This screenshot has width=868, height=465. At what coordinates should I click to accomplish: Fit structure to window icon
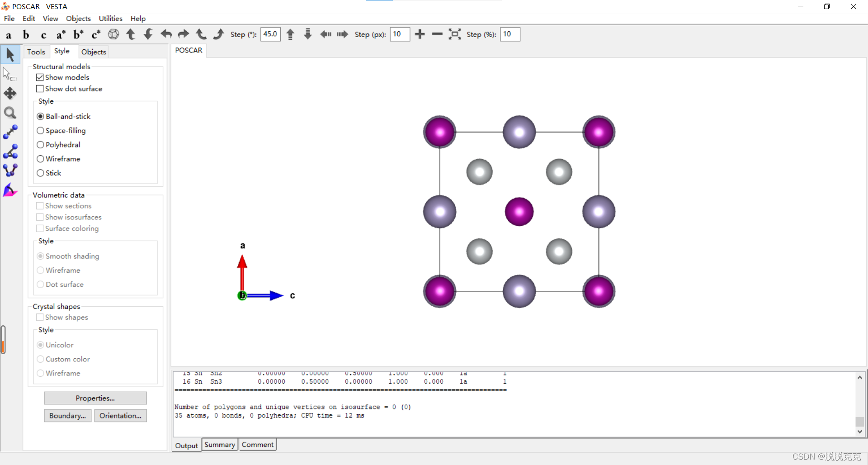(x=455, y=34)
